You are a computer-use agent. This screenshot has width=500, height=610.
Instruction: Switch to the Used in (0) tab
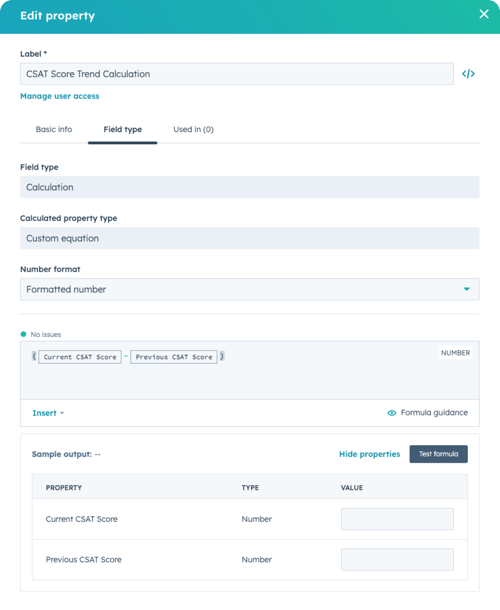click(x=193, y=130)
